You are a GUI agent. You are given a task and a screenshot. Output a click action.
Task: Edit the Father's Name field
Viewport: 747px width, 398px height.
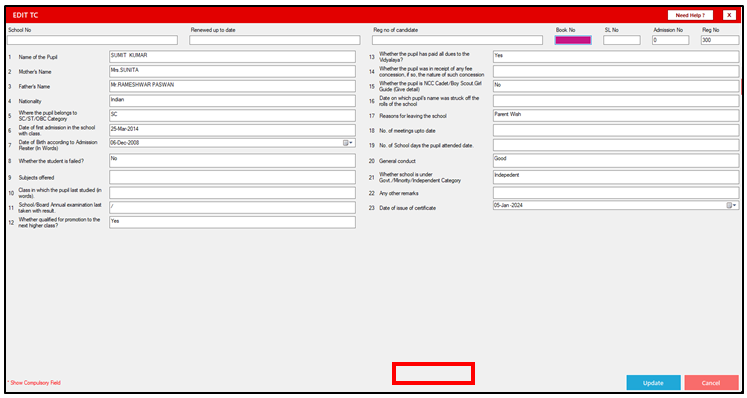click(232, 86)
